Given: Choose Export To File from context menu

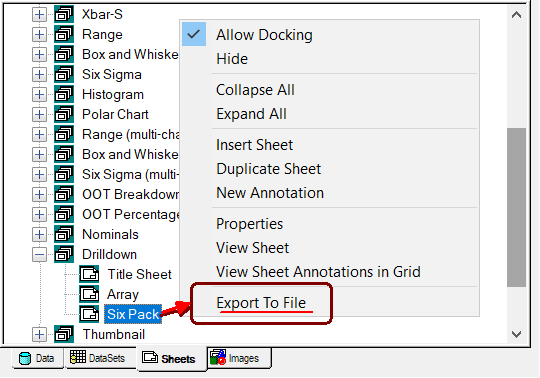Looking at the screenshot, I should point(261,303).
